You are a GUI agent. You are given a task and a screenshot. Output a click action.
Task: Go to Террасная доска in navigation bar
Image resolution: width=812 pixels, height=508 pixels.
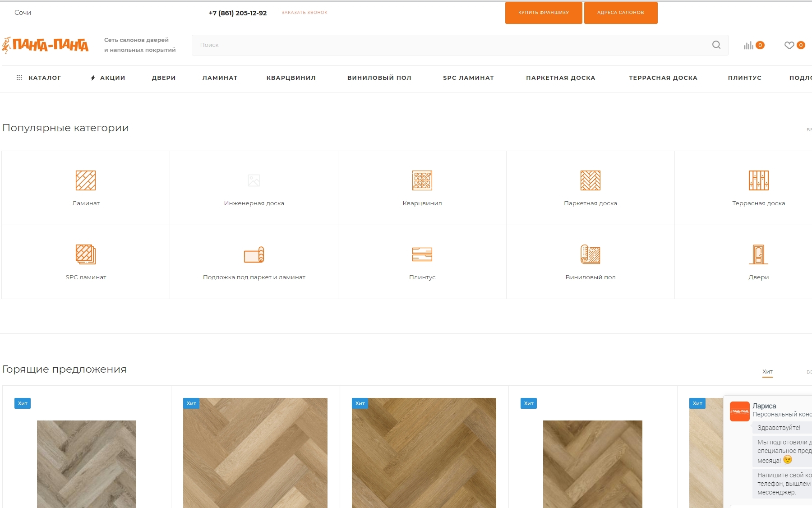[x=663, y=78]
